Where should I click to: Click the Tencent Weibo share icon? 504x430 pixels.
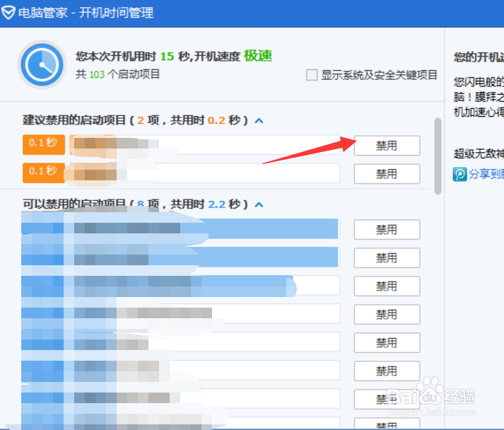459,174
